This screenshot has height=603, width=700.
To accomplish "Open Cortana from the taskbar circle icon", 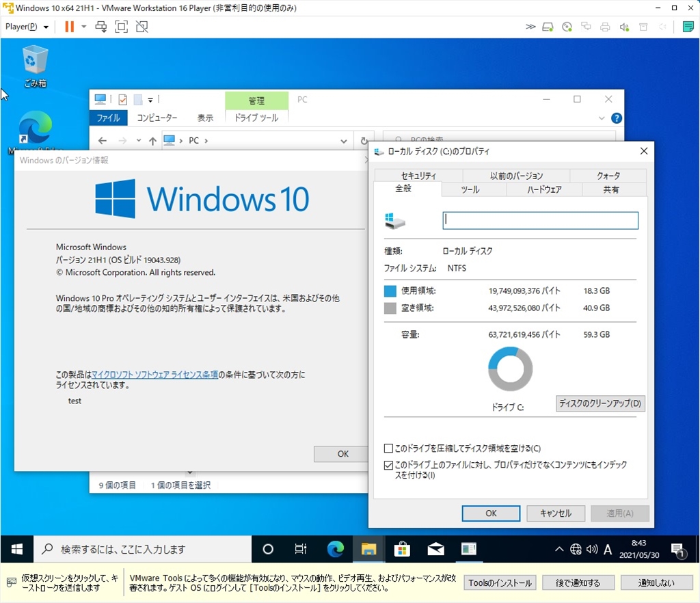I will click(268, 549).
